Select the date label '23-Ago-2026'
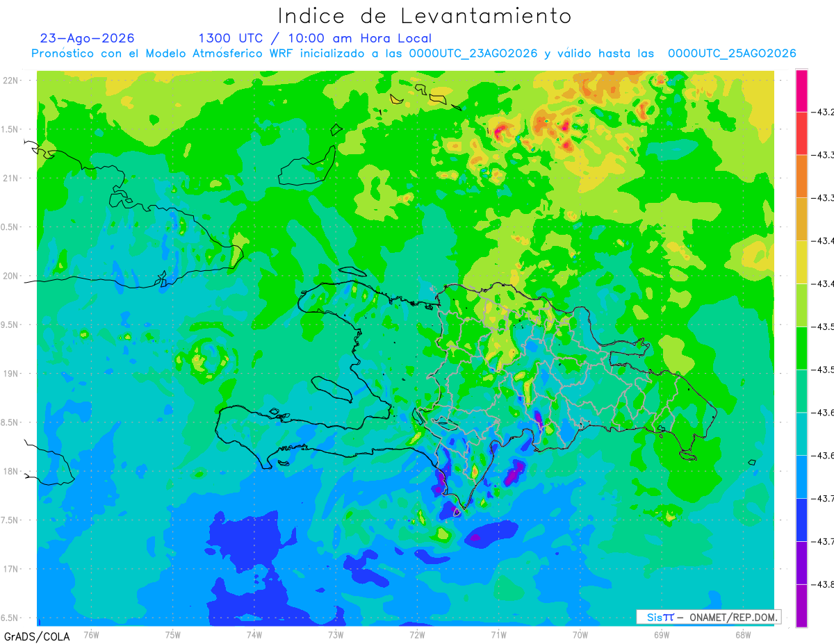This screenshot has width=834, height=644. click(x=88, y=38)
